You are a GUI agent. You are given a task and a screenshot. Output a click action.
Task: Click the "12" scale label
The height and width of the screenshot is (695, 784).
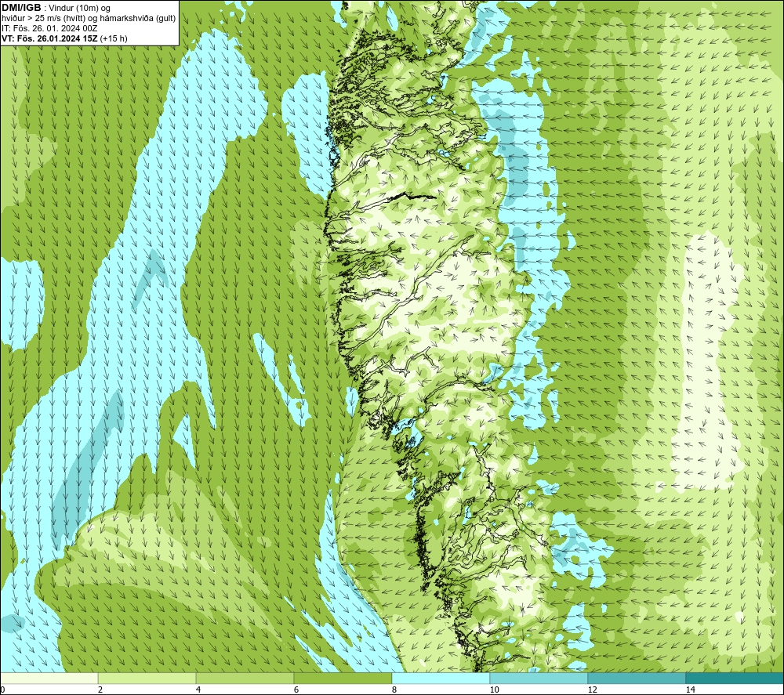(593, 690)
